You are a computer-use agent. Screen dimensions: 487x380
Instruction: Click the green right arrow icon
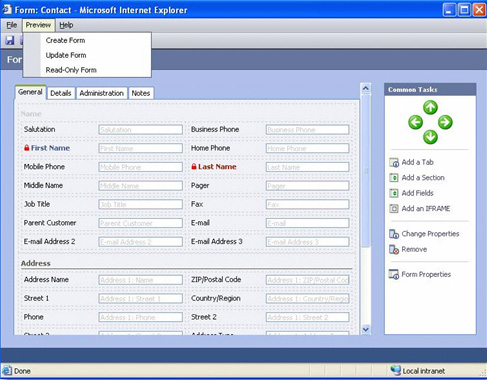[445, 122]
